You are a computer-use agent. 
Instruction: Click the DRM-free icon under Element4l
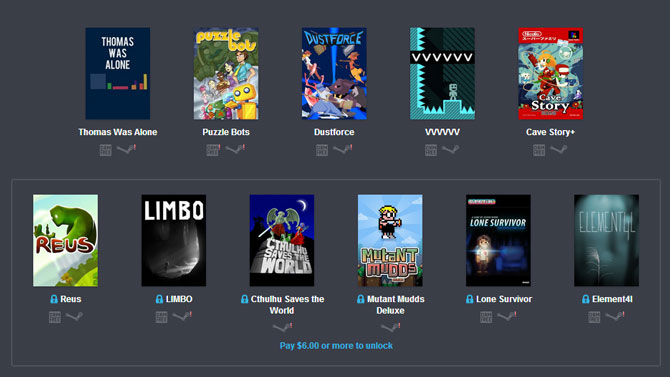click(x=594, y=317)
